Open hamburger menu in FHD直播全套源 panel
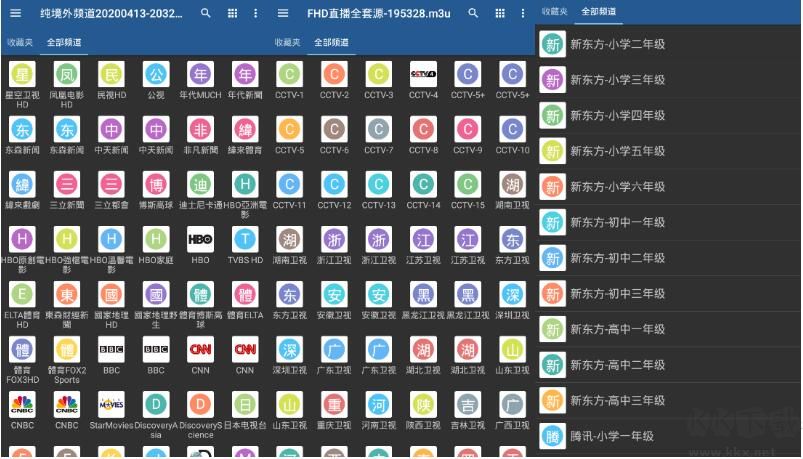This screenshot has width=803, height=459. pyautogui.click(x=283, y=13)
